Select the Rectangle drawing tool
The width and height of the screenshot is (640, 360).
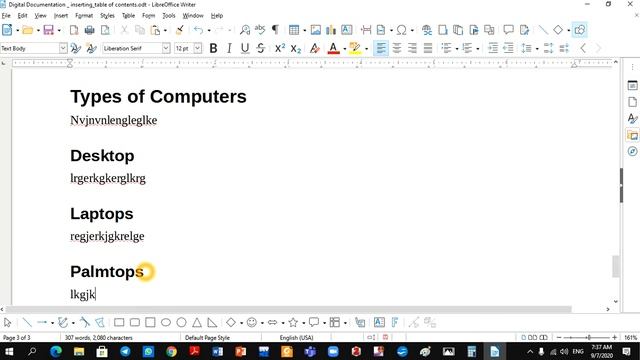(119, 322)
